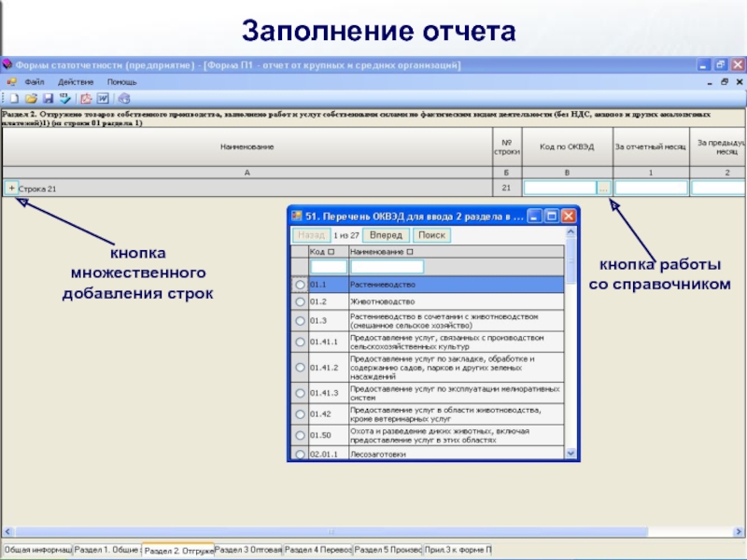Viewport: 747px width, 560px height.
Task: Select radio button for code 01.50
Action: (x=300, y=435)
